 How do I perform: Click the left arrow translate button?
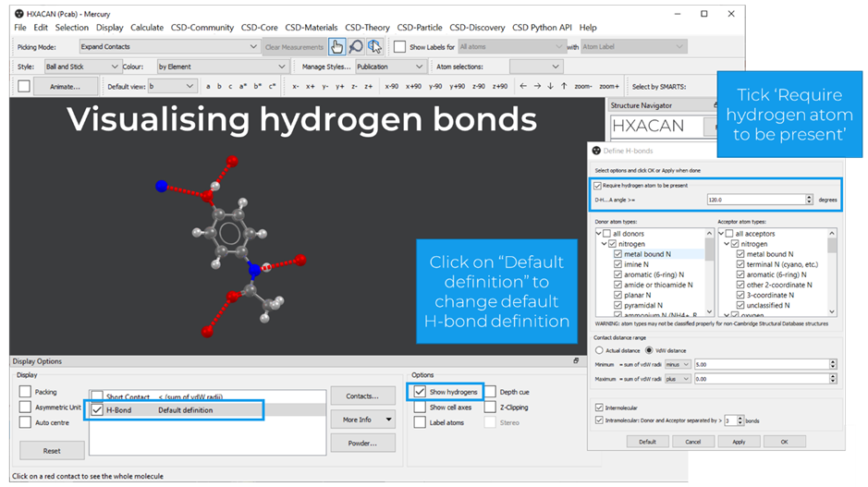523,87
